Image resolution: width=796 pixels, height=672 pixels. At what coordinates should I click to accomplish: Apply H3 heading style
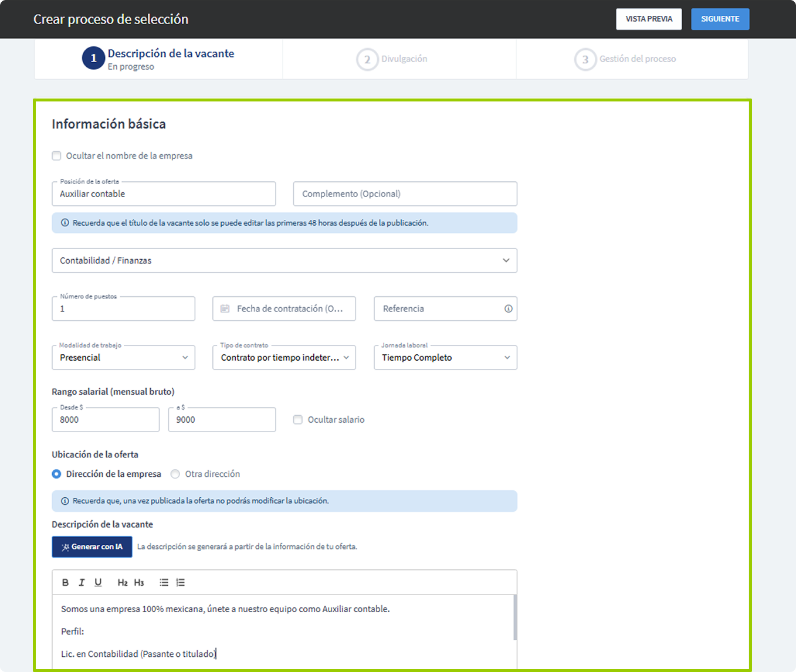click(139, 582)
